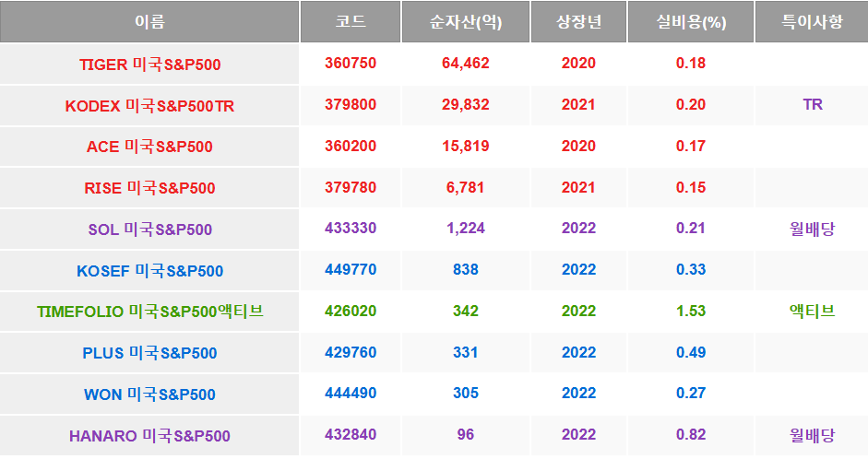Image resolution: width=868 pixels, height=459 pixels.
Task: Select the WON 미국S&P500 name cell
Action: click(149, 394)
